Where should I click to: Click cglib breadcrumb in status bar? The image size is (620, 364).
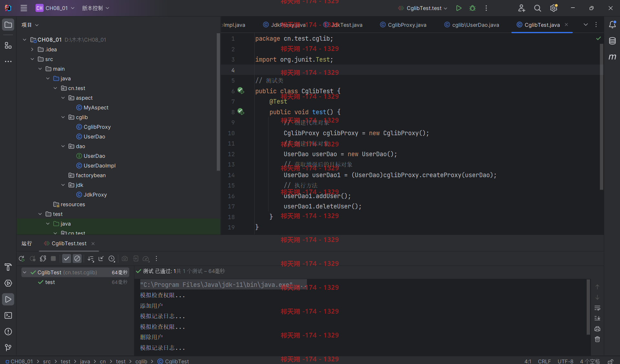coord(141,361)
